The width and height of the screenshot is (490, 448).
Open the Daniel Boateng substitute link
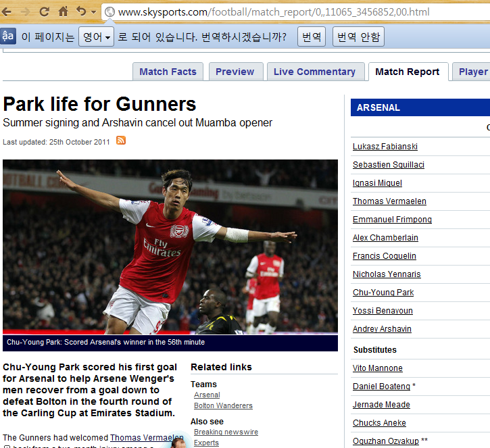click(381, 387)
